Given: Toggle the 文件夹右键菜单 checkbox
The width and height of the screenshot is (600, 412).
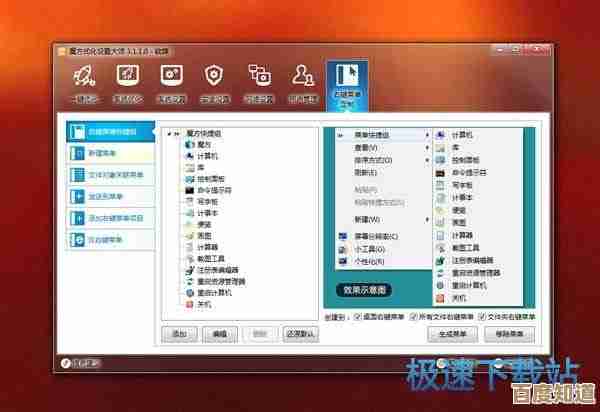Looking at the screenshot, I should [483, 317].
